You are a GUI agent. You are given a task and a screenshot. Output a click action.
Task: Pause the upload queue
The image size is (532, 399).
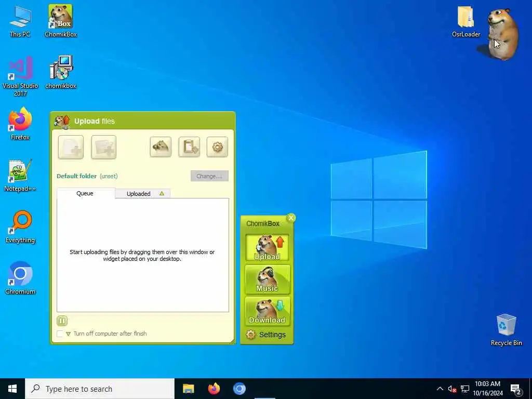pyautogui.click(x=62, y=321)
